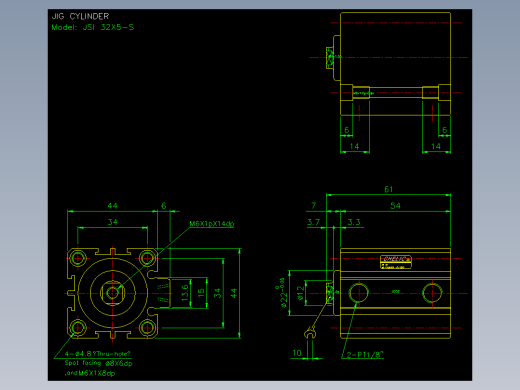Click the 10 wrench width dimension

pos(297,353)
